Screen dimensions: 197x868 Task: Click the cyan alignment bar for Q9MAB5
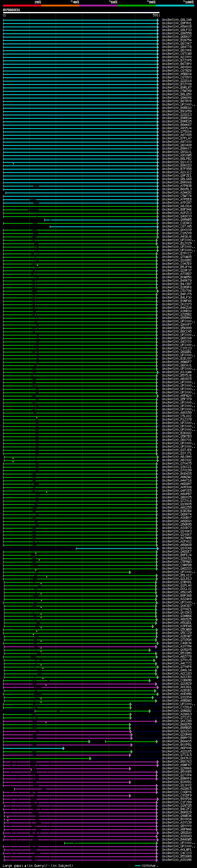[x=101, y=220]
